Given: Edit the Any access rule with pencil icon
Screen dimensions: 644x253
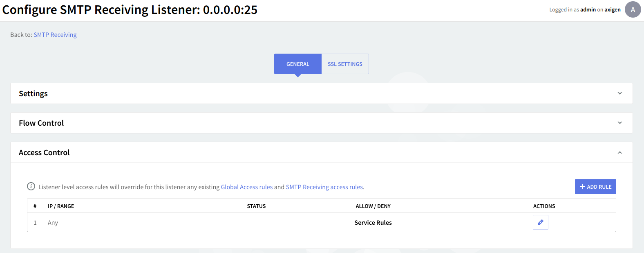Looking at the screenshot, I should coord(540,222).
